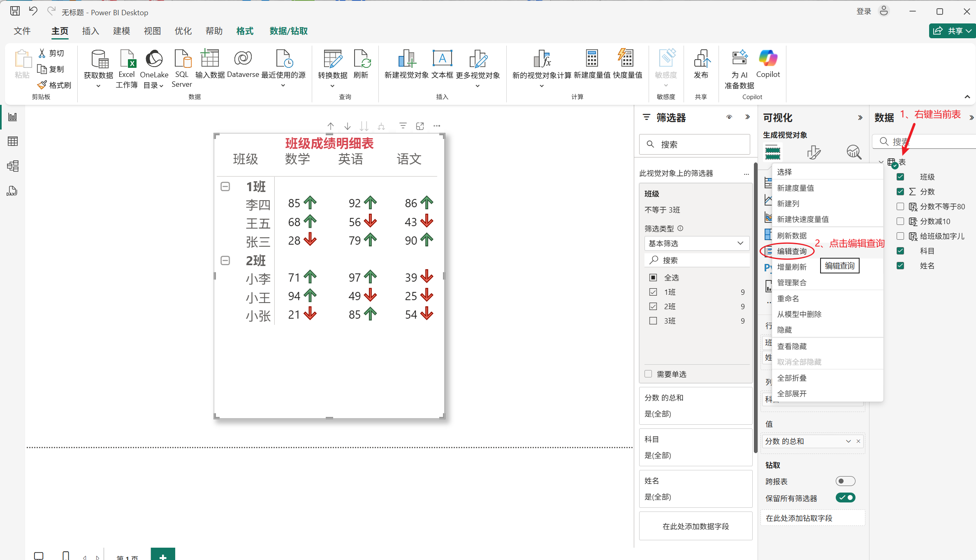This screenshot has width=976, height=560.
Task: Click the 共享 share button
Action: (950, 31)
